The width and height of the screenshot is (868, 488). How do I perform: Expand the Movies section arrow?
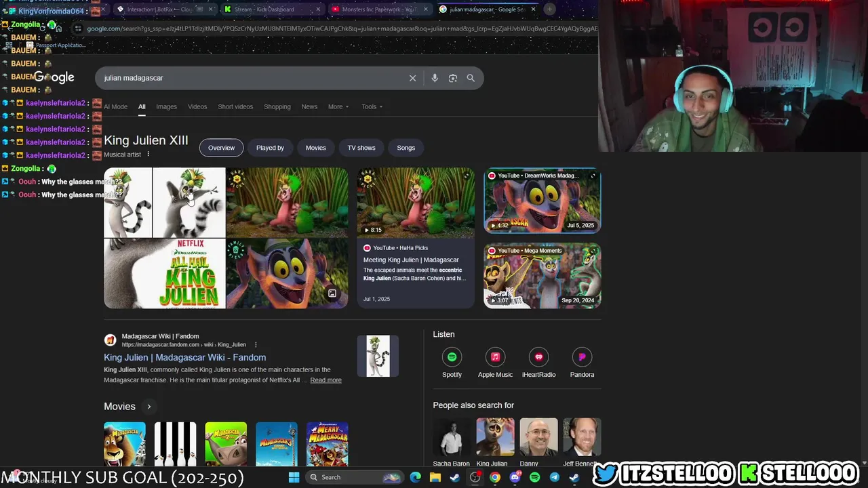tap(149, 407)
